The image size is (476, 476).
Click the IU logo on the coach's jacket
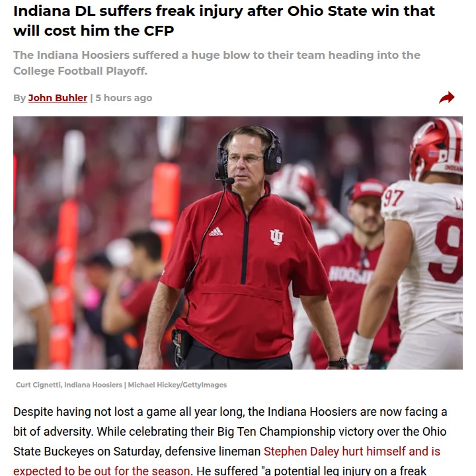(x=276, y=237)
